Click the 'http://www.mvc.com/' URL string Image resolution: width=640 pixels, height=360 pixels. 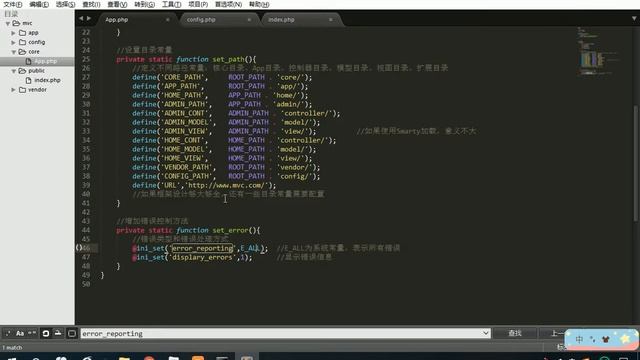point(227,185)
